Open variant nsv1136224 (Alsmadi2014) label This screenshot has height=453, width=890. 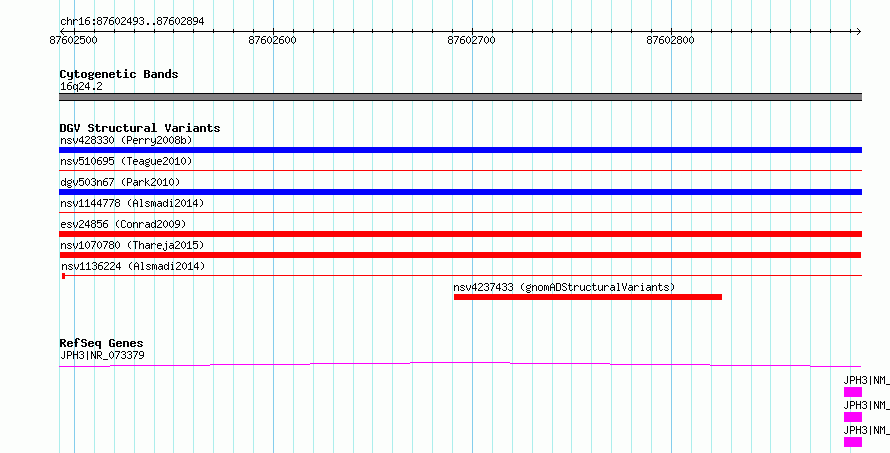pyautogui.click(x=133, y=266)
